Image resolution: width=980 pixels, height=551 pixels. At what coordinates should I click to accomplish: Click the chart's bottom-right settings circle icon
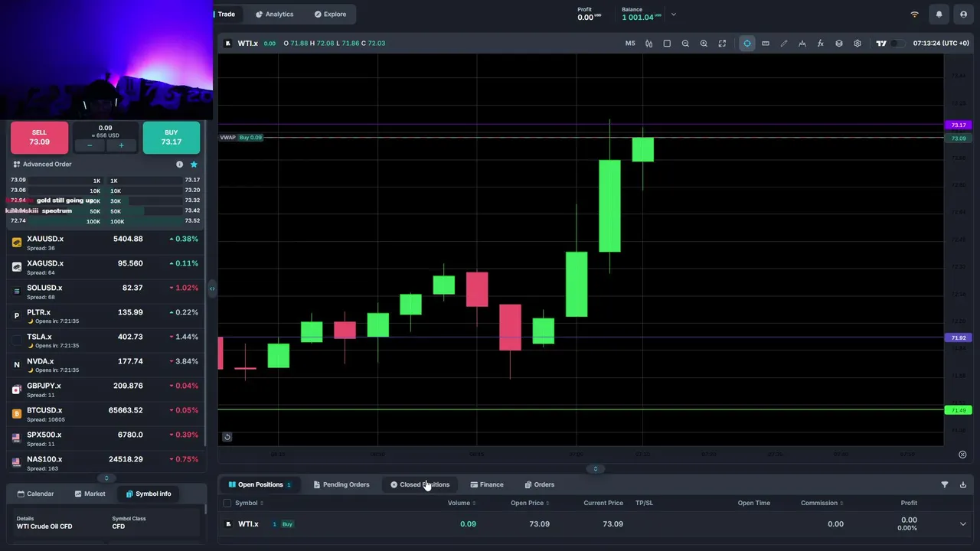click(962, 455)
